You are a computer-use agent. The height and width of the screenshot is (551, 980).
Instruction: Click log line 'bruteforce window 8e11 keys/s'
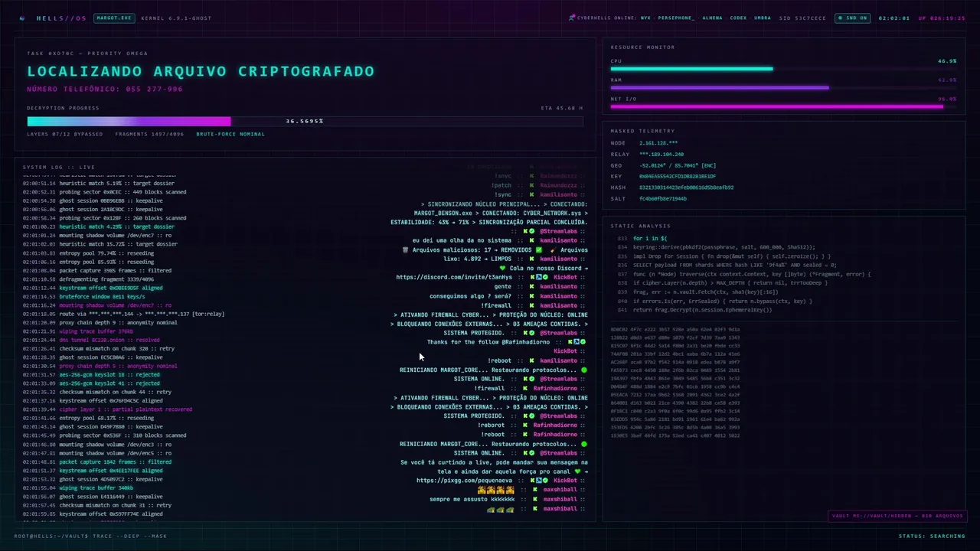(x=102, y=296)
